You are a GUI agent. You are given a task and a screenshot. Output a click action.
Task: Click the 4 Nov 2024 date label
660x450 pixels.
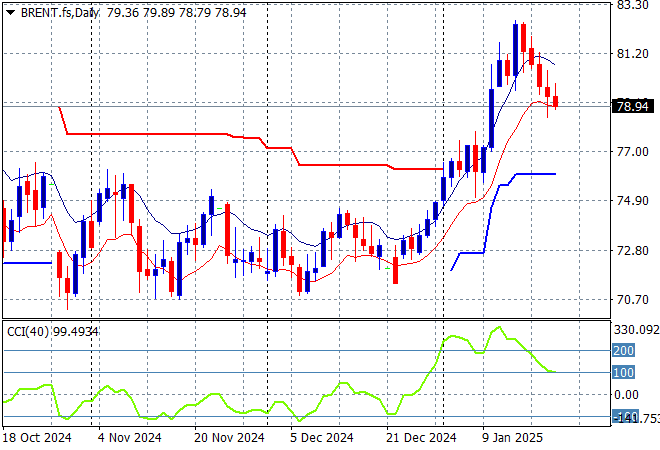[x=129, y=438]
